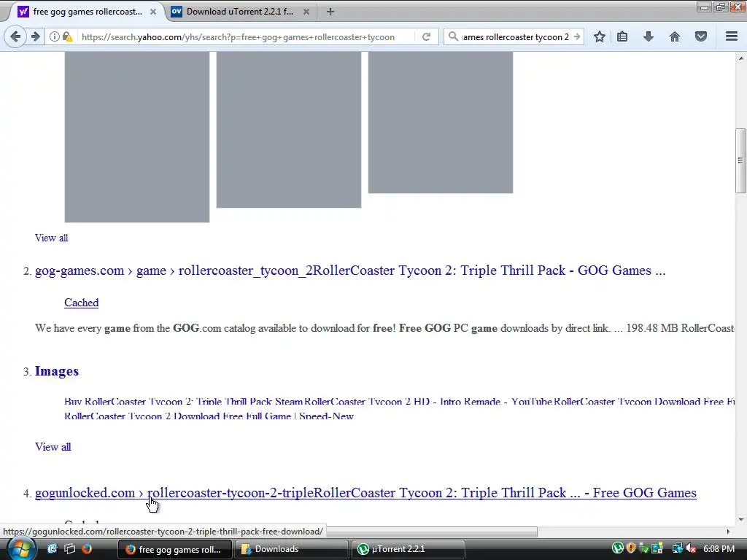This screenshot has height=560, width=747.
Task: Launch Firefox from quick launch
Action: 87,549
